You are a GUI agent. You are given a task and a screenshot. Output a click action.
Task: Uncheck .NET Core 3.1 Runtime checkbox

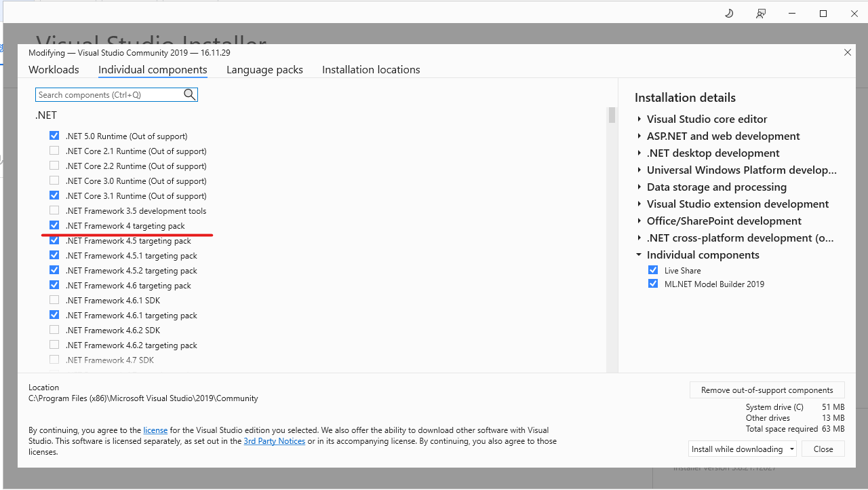54,195
